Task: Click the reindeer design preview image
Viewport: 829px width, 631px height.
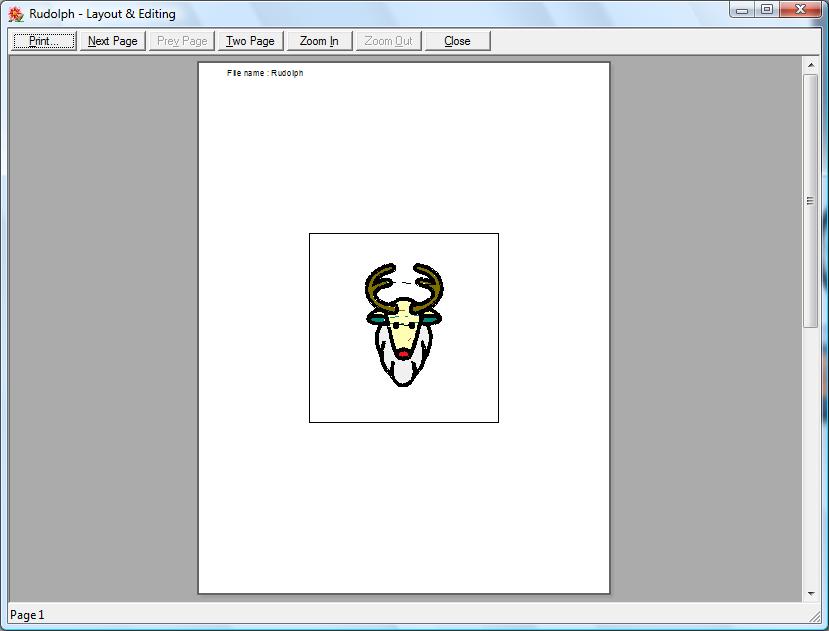Action: coord(404,326)
